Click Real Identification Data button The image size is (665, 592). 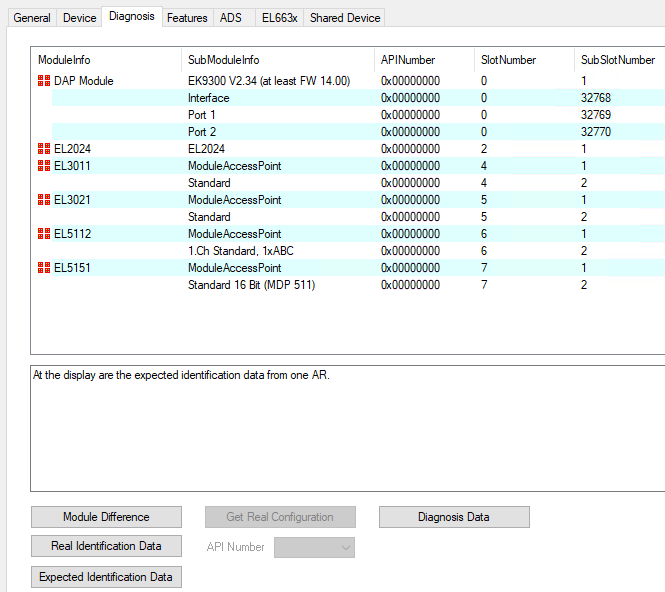pyautogui.click(x=106, y=546)
